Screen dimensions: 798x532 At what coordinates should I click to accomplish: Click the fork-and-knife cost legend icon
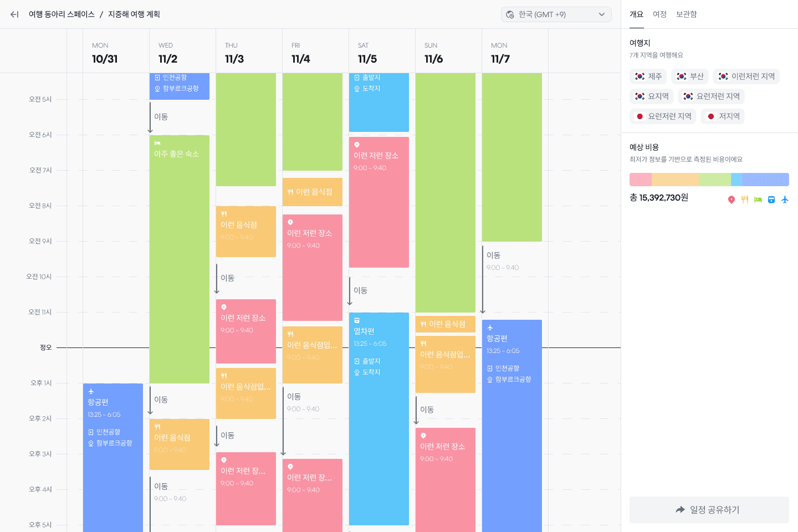point(744,199)
